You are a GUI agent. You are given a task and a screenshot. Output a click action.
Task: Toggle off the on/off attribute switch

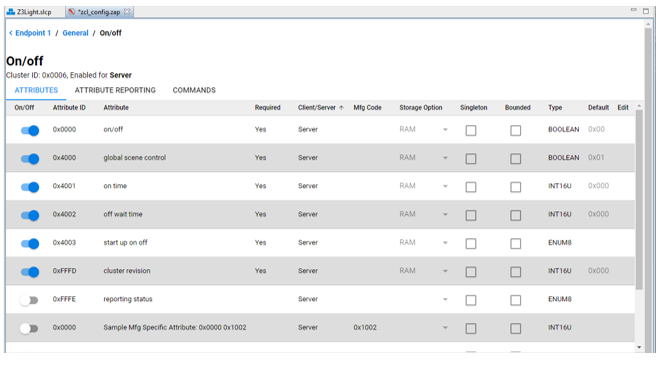[x=30, y=130]
